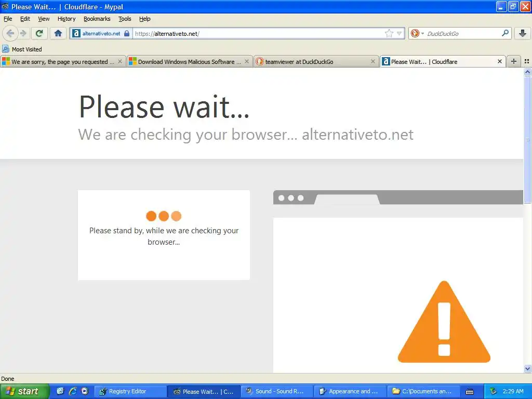Click the scrollbar up arrow
Image resolution: width=532 pixels, height=399 pixels.
click(527, 72)
